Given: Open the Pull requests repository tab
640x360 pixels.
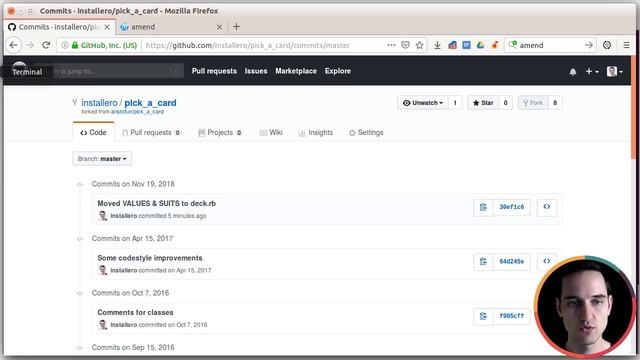Looking at the screenshot, I should pyautogui.click(x=151, y=133).
